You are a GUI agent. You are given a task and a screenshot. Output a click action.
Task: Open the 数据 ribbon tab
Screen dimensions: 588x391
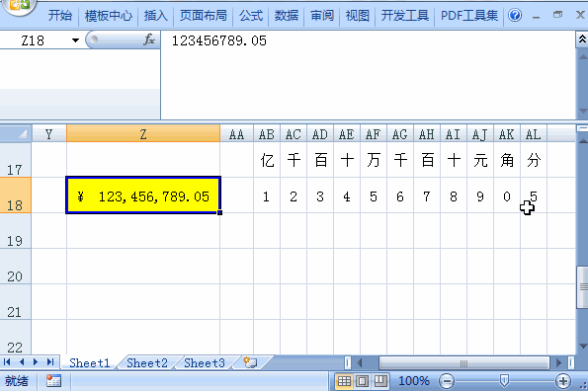tap(287, 16)
